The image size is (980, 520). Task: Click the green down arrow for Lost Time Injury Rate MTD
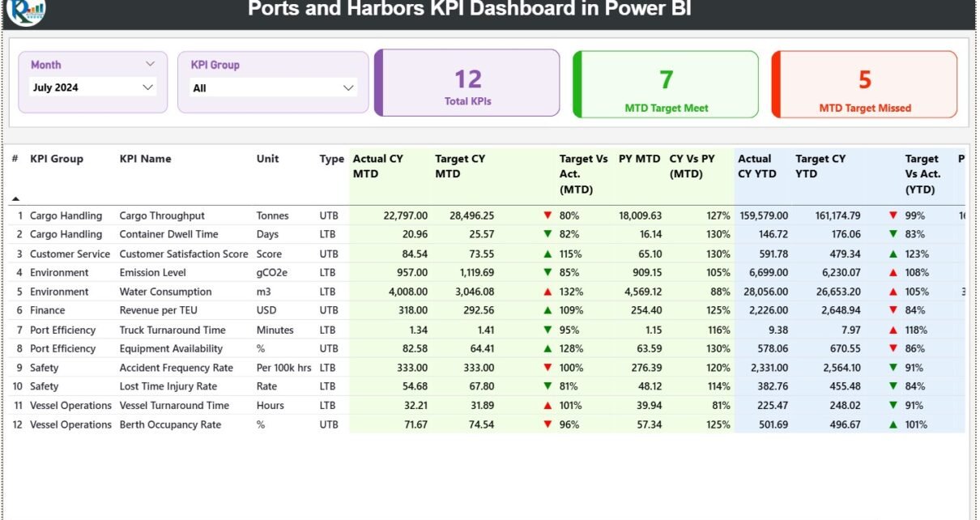pyautogui.click(x=548, y=387)
